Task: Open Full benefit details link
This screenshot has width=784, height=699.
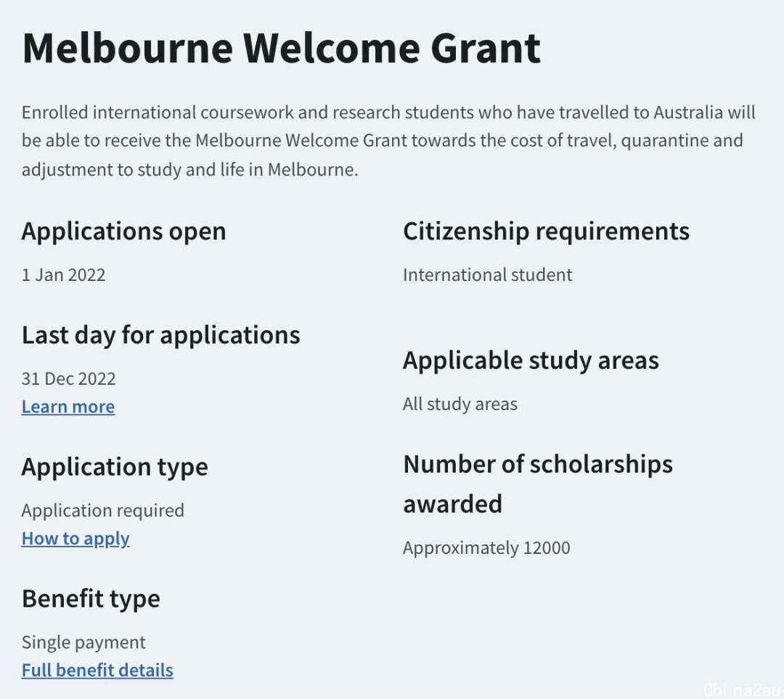Action: click(97, 670)
